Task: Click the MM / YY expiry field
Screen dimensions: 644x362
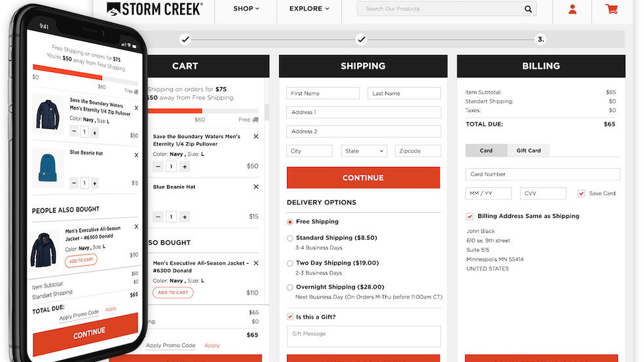Action: pos(488,193)
